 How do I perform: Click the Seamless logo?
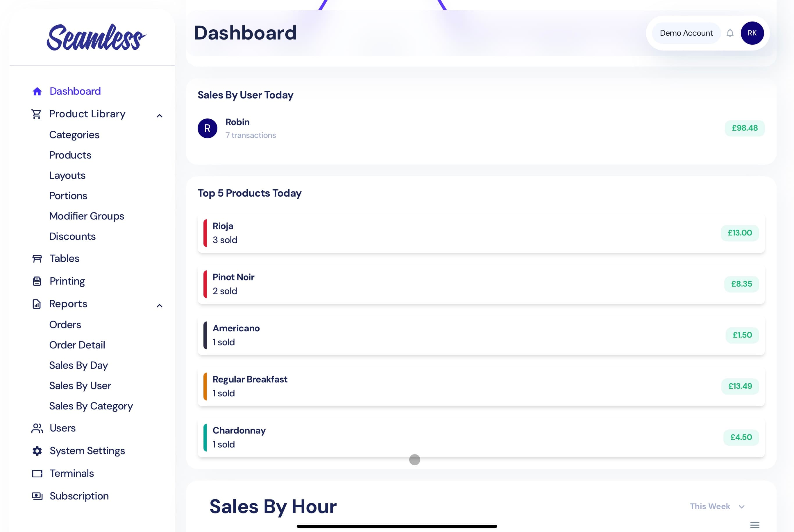pyautogui.click(x=96, y=37)
